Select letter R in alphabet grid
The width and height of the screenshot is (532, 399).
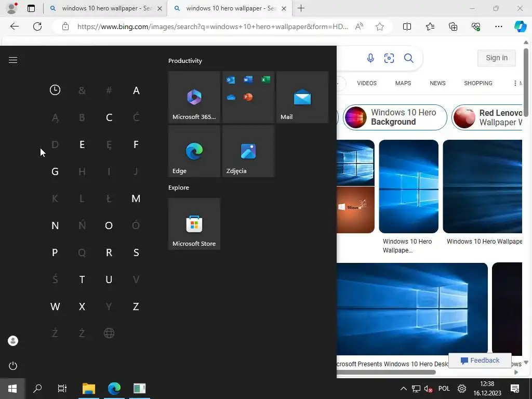pyautogui.click(x=109, y=252)
